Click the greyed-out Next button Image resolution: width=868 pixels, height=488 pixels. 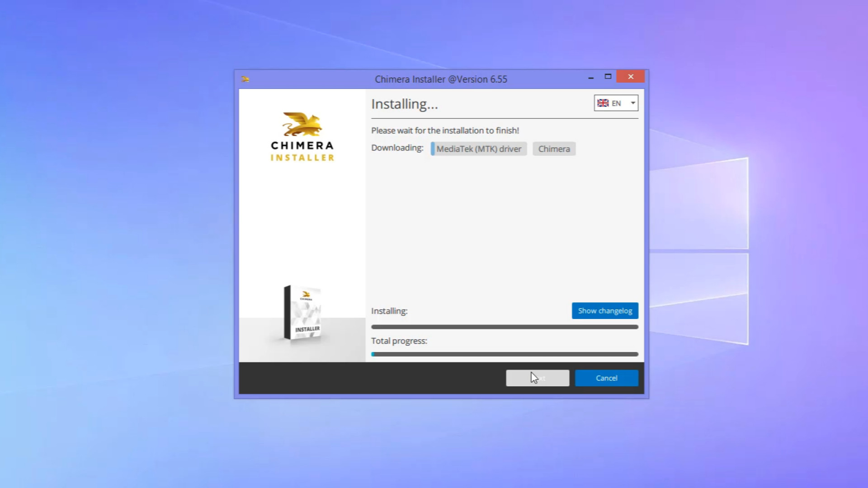tap(538, 378)
